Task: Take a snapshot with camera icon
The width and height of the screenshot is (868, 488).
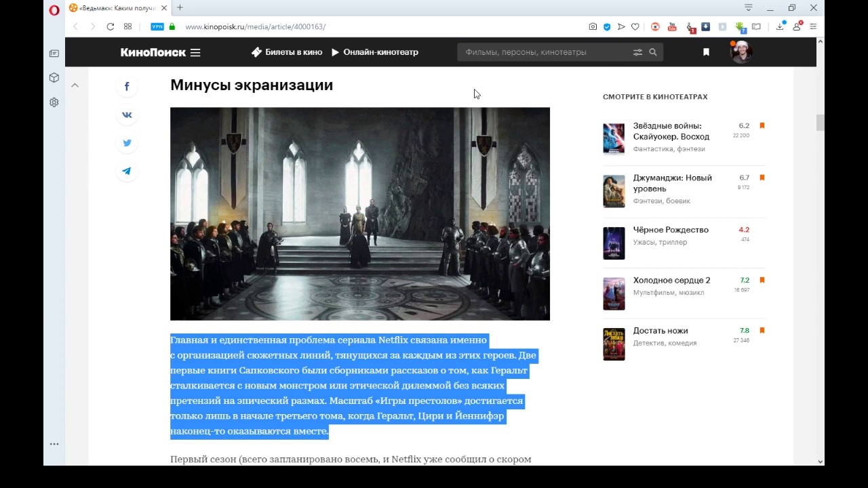Action: [593, 26]
